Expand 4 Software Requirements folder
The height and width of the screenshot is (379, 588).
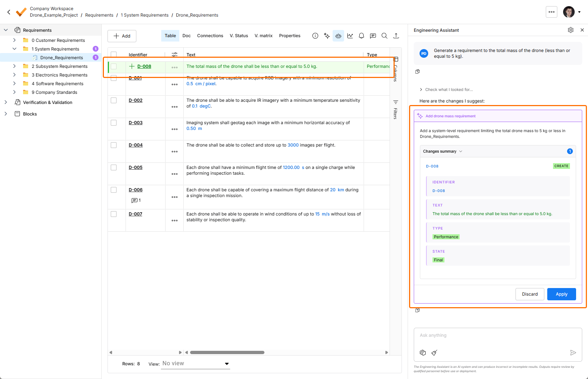pyautogui.click(x=14, y=83)
